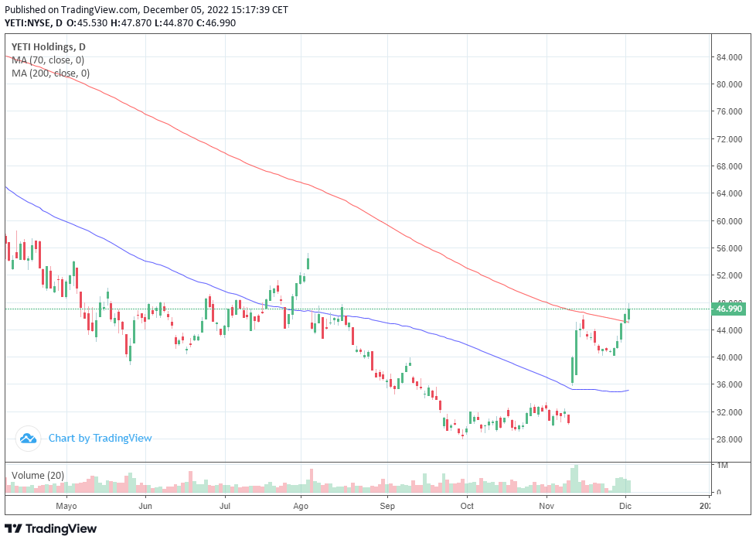Click the 40.000 price axis label
Image resolution: width=756 pixels, height=543 pixels.
[x=729, y=357]
